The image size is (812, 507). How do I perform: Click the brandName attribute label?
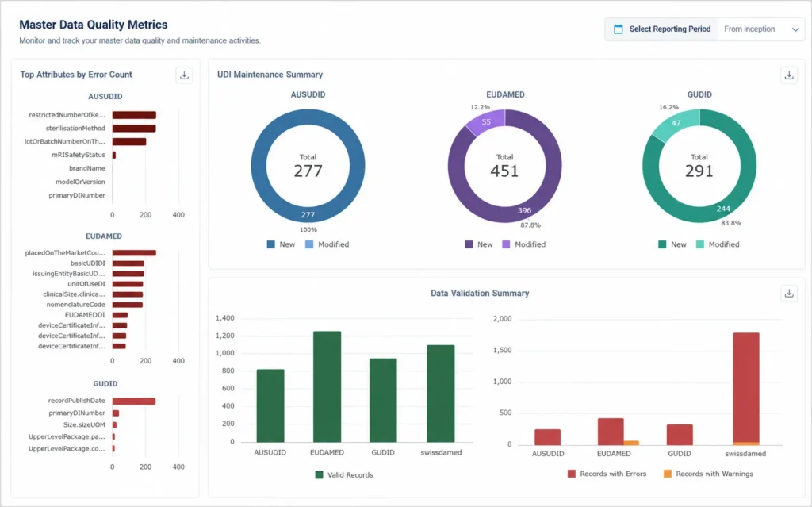click(x=87, y=168)
